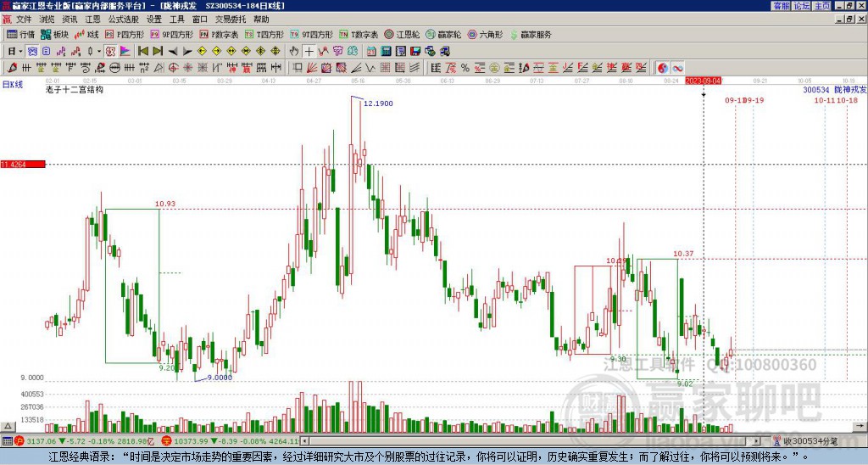Click the 12.1900 high price label

[x=378, y=104]
